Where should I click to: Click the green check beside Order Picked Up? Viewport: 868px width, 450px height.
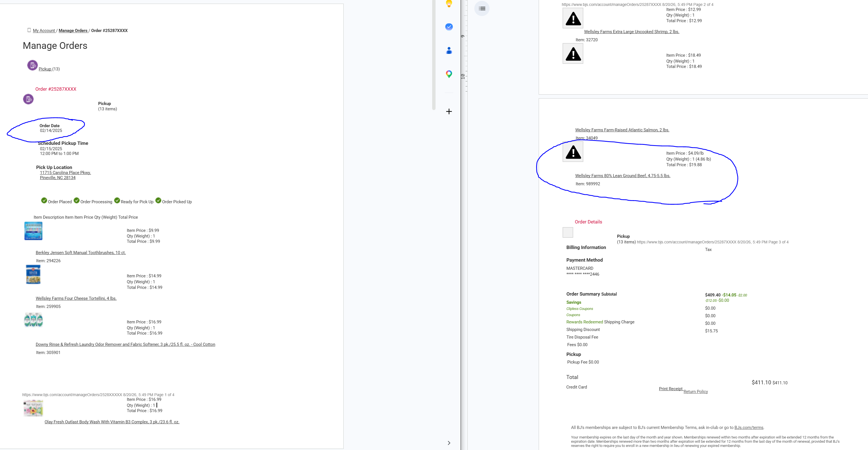click(x=158, y=201)
